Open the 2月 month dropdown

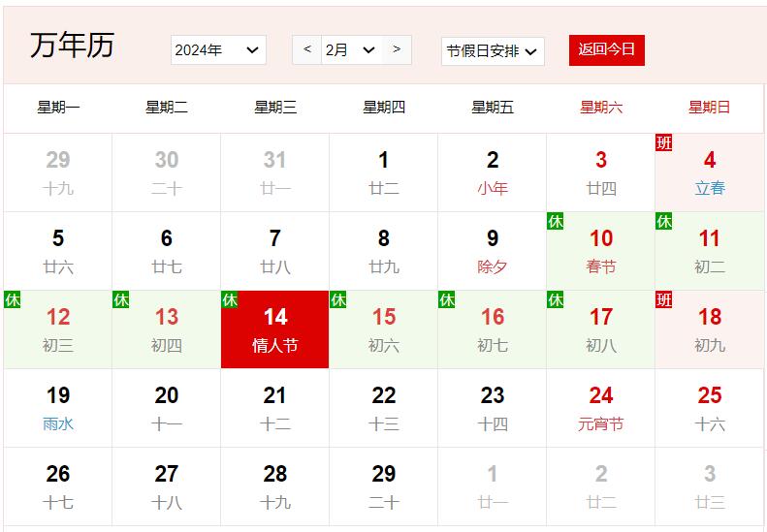point(351,50)
